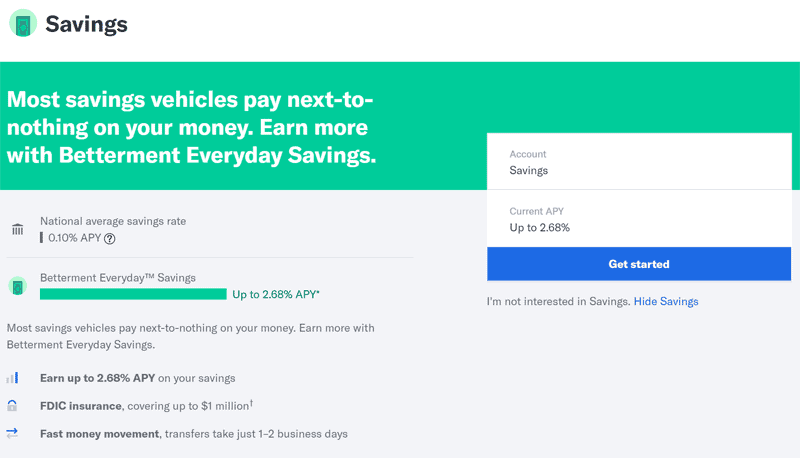Click the green 2.68% APY progress bar
Image resolution: width=800 pixels, height=458 pixels.
[133, 294]
